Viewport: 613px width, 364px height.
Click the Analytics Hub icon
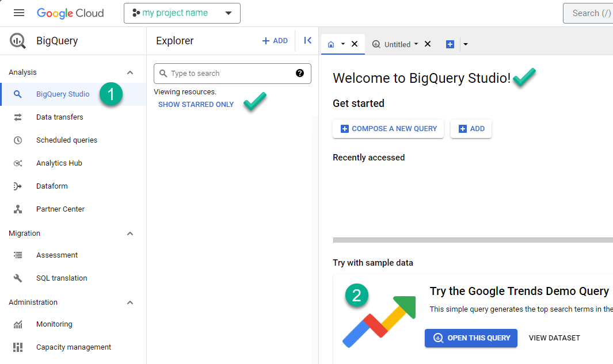click(x=18, y=163)
